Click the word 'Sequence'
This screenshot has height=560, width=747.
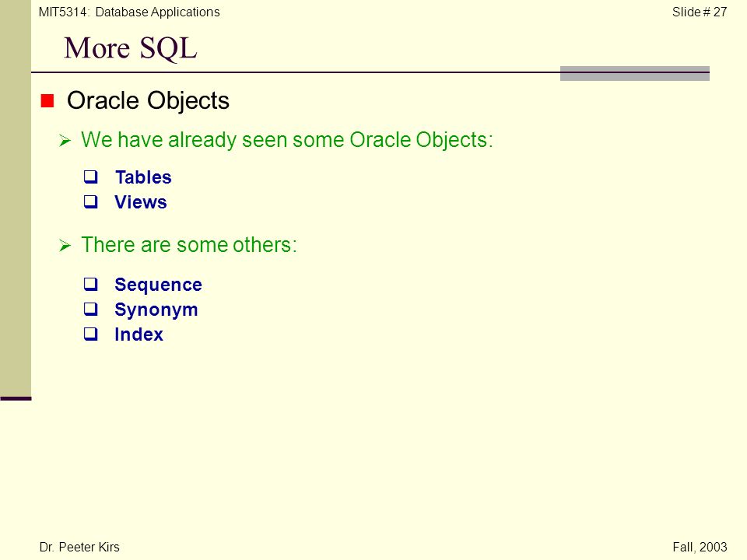158,285
